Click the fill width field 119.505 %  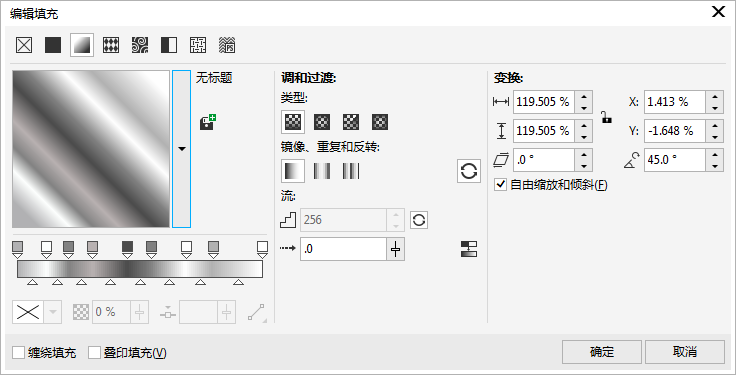click(544, 102)
